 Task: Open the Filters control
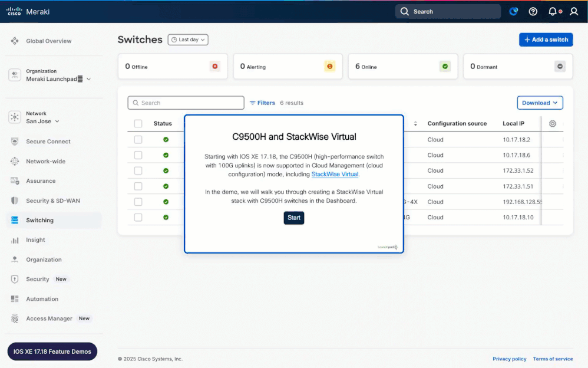tap(262, 103)
